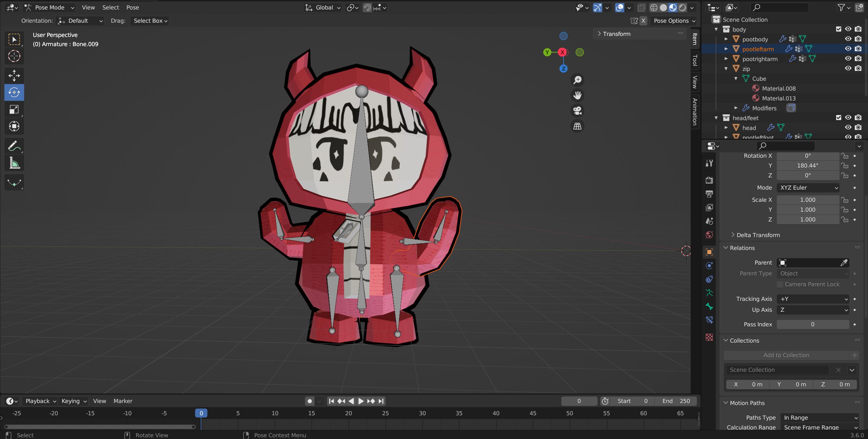Open the Output properties tab
The width and height of the screenshot is (868, 439).
tap(709, 194)
